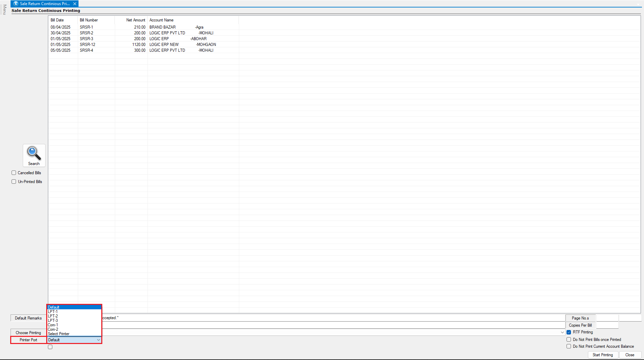Check Do Not Print Current Account Balance
This screenshot has width=644, height=360.
coord(569,346)
